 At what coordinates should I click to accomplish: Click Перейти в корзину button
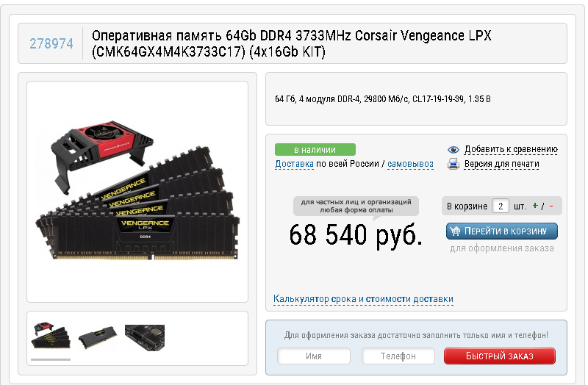502,231
